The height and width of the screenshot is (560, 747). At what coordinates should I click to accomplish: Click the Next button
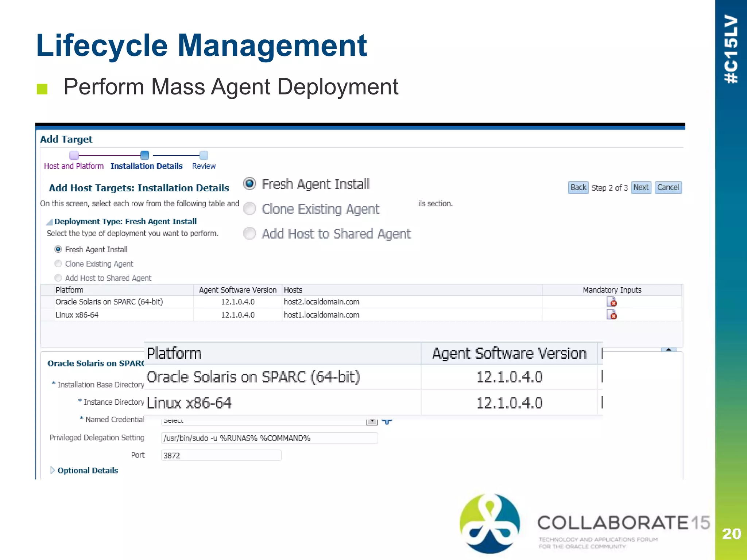coord(641,187)
